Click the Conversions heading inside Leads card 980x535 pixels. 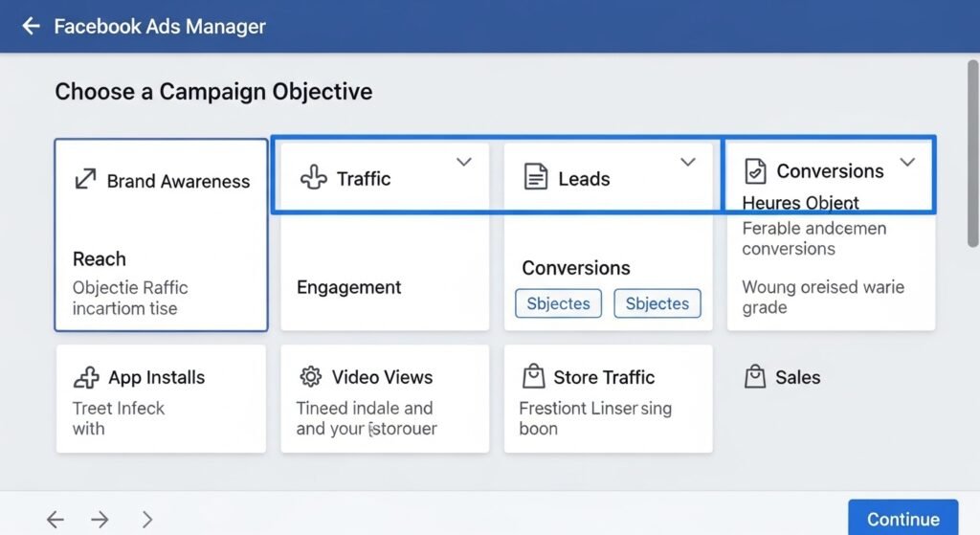pos(575,268)
